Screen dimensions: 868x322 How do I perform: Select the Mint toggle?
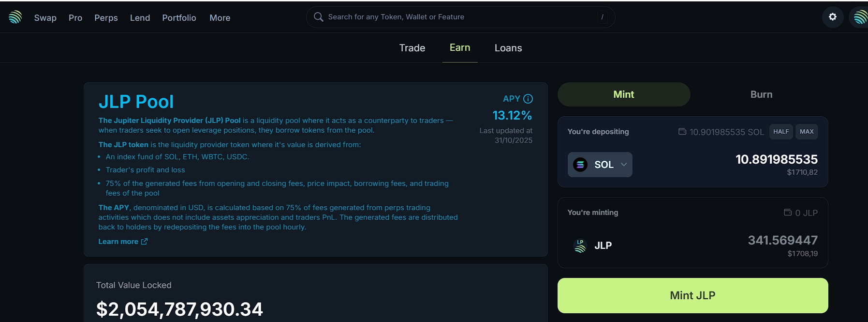(x=624, y=94)
